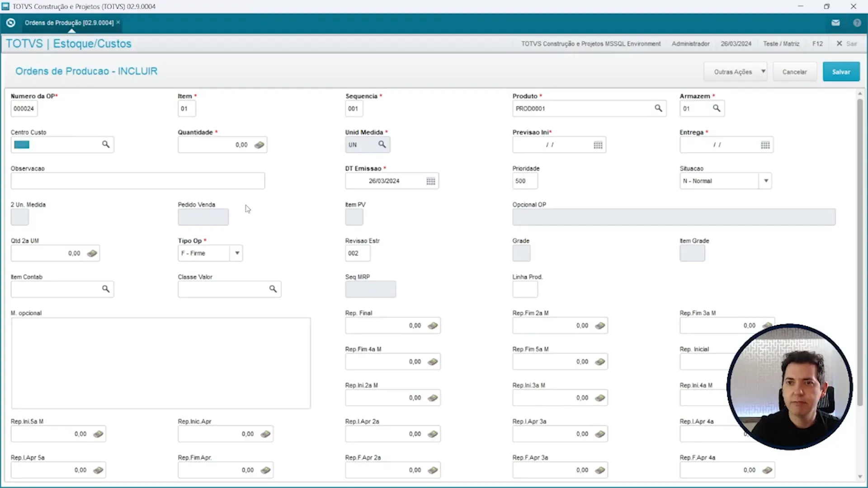Screen dimensions: 868x488
Task: Open the Classe Valor lookup search
Action: point(273,289)
